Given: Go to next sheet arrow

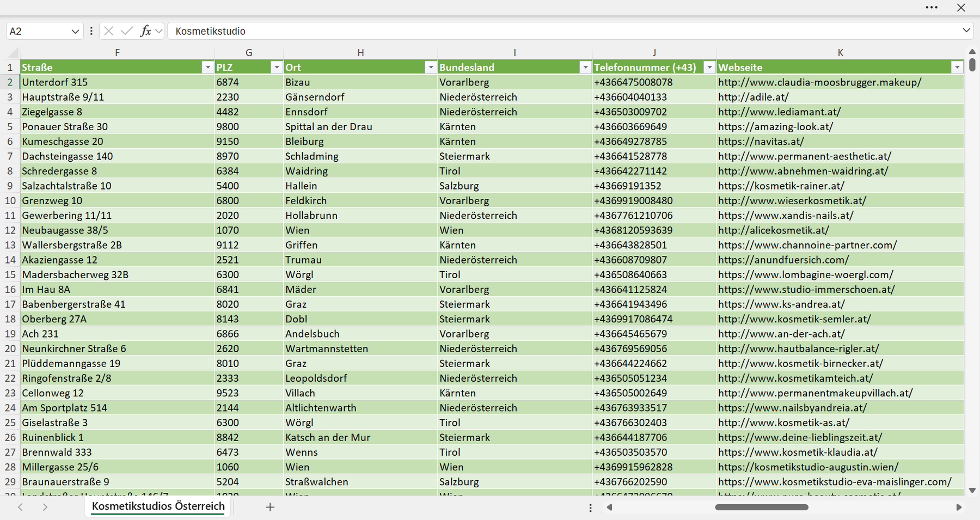Looking at the screenshot, I should point(45,507).
